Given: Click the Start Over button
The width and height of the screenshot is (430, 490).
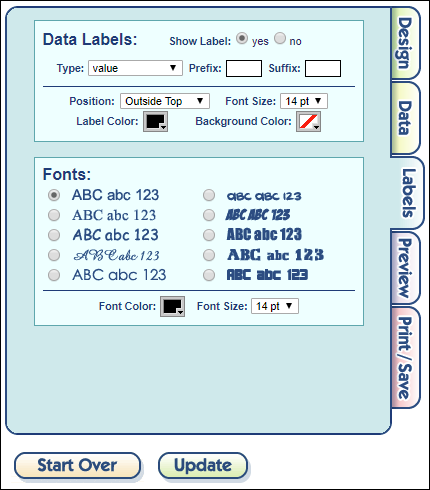Looking at the screenshot, I should click(77, 465).
